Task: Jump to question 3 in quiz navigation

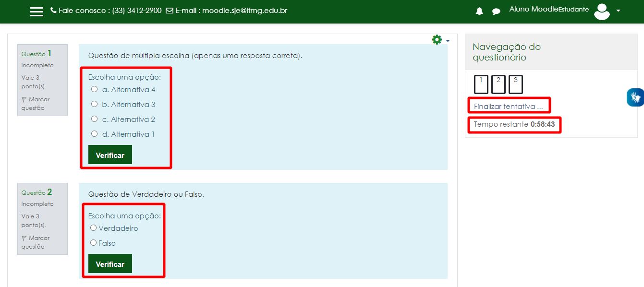Action: (516, 84)
